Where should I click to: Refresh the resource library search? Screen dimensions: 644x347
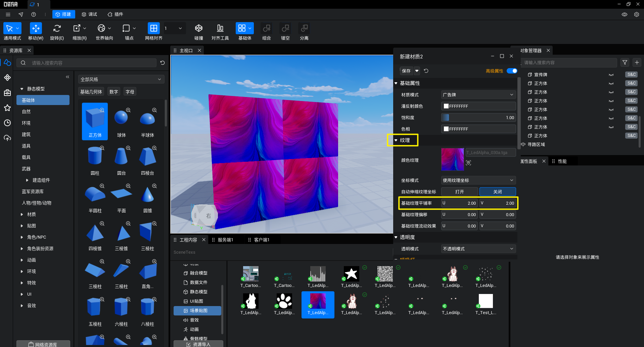point(163,63)
